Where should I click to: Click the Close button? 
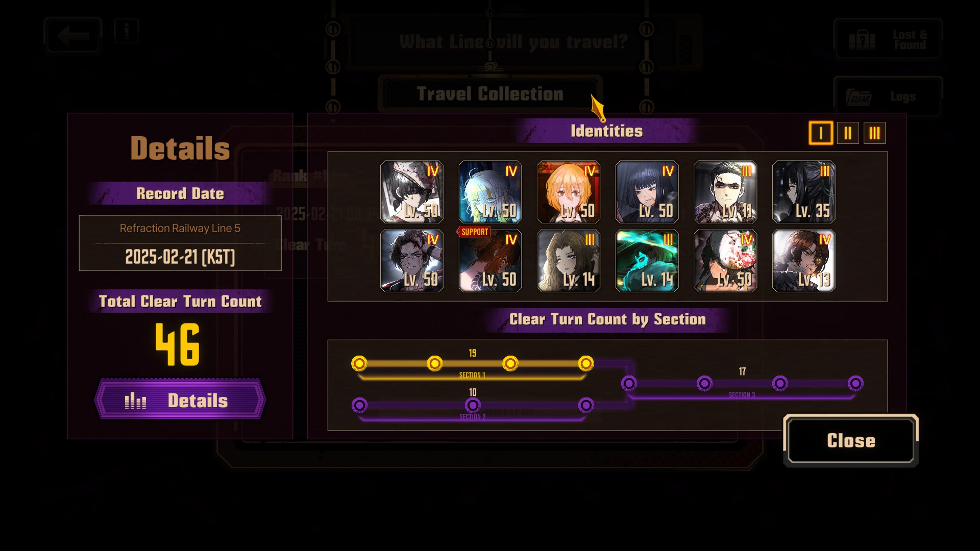pos(851,440)
